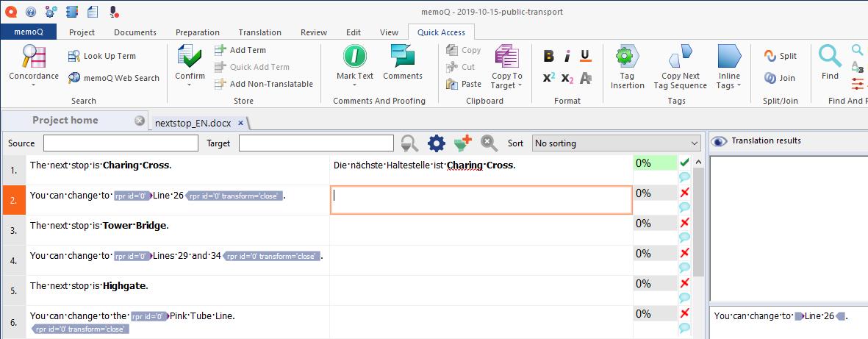Toggle red X status of segment 4

pos(684,252)
